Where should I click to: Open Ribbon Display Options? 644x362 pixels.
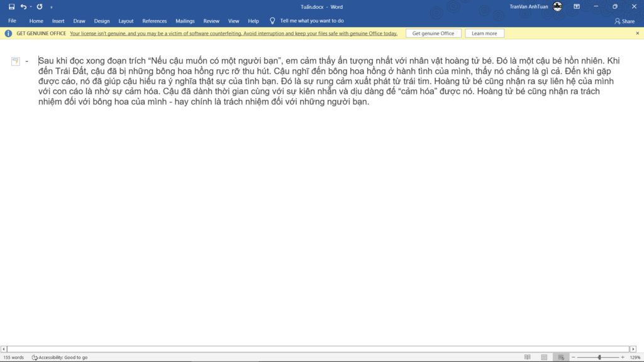577,6
